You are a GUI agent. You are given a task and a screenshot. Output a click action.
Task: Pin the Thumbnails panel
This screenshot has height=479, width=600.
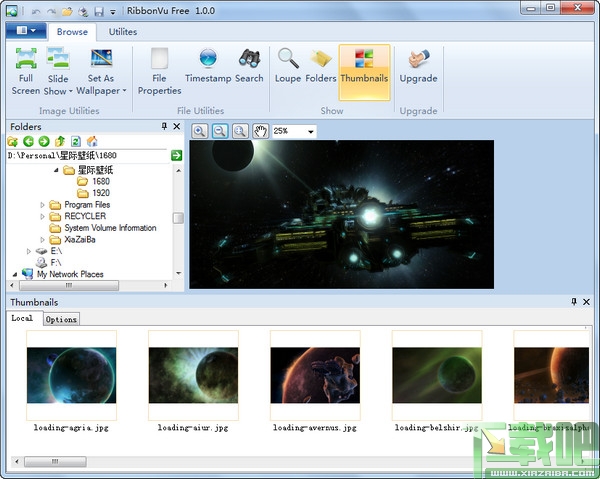(x=574, y=301)
